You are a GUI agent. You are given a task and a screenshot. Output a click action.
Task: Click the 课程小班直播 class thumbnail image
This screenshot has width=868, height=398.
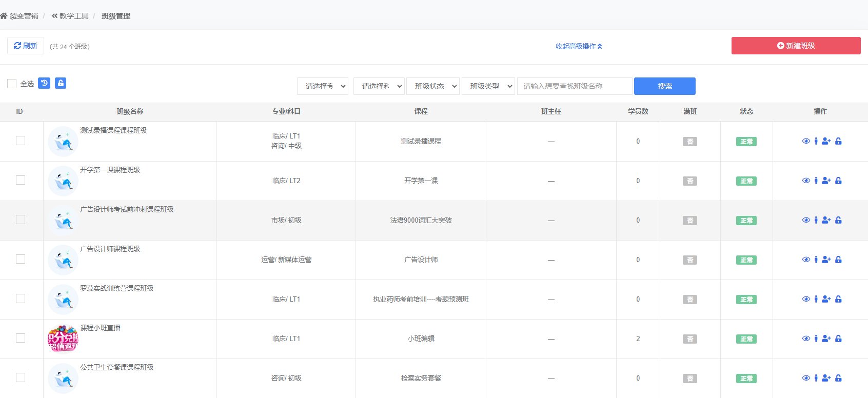click(x=63, y=339)
